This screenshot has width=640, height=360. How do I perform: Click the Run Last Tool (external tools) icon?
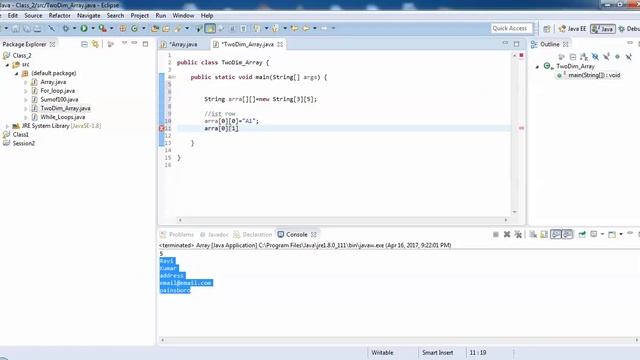[102, 28]
